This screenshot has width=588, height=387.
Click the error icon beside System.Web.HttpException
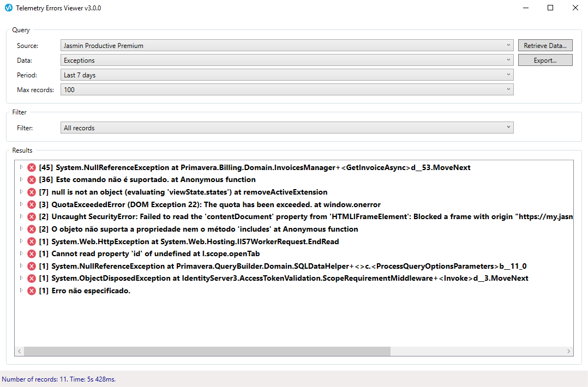pos(32,241)
